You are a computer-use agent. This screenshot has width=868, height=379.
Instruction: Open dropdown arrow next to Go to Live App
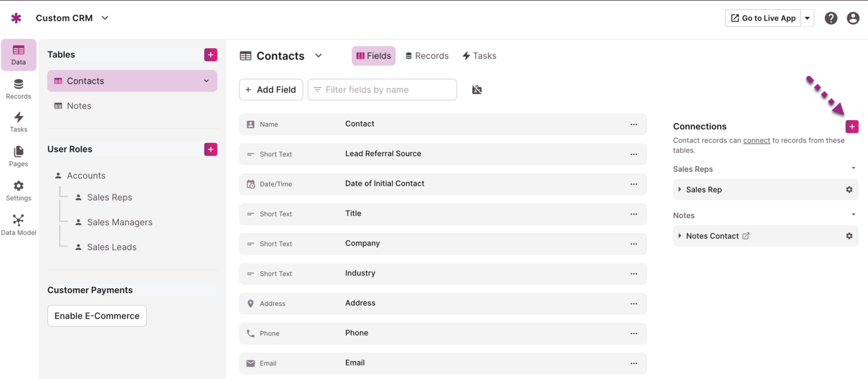tap(807, 18)
